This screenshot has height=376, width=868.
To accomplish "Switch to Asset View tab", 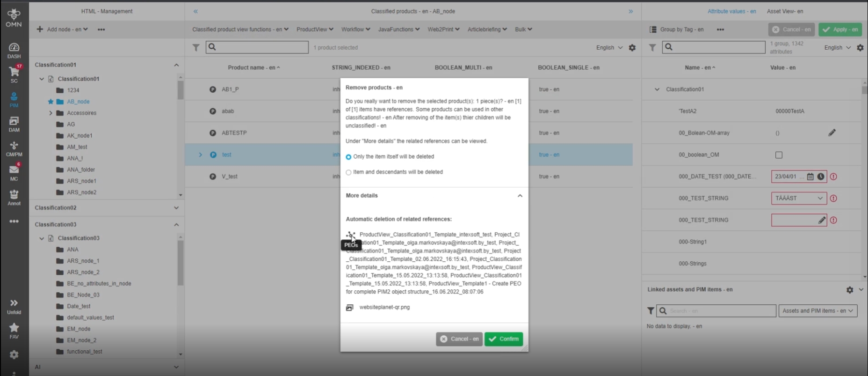I will click(x=785, y=11).
